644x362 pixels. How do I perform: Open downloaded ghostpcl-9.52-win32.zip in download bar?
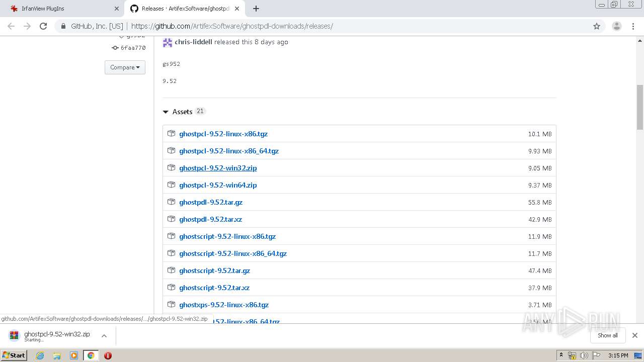[50, 336]
